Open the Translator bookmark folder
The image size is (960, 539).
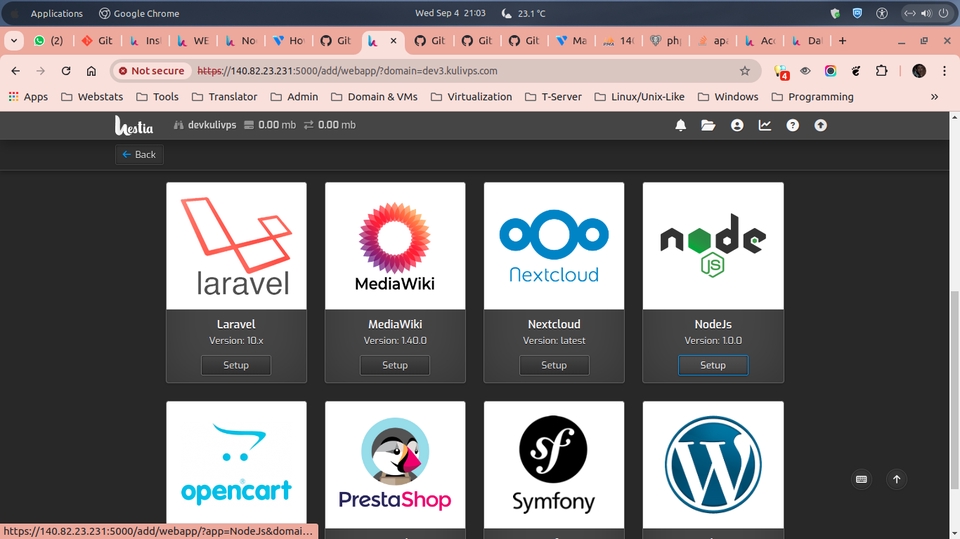[224, 97]
